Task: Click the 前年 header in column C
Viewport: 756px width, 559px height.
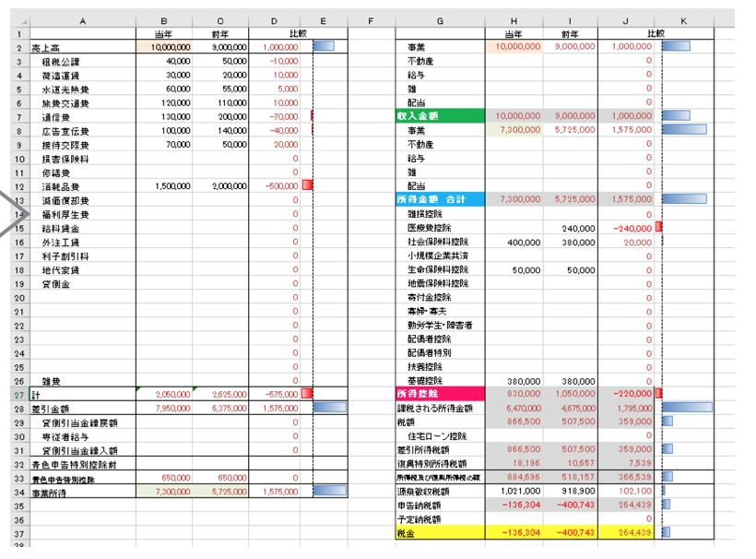Action: 220,34
